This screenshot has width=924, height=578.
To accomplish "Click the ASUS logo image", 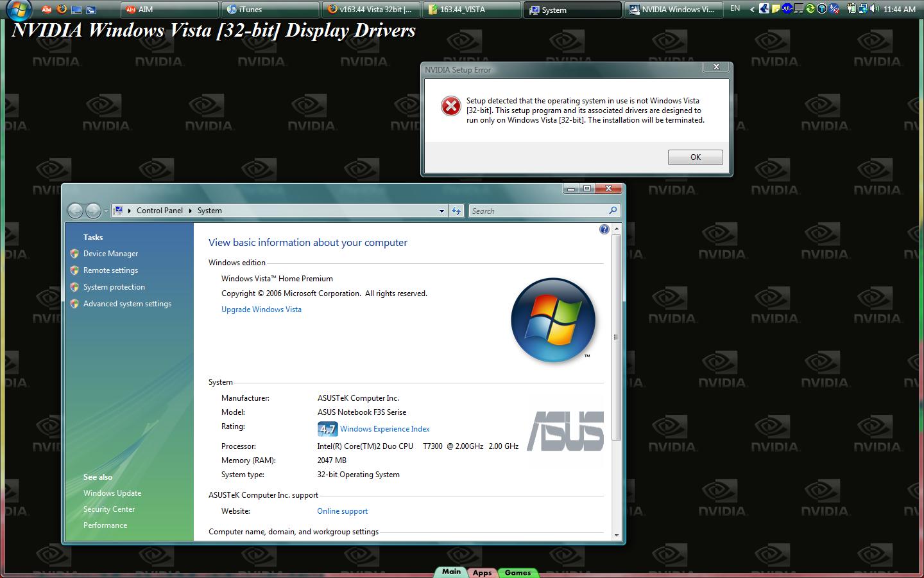I will pos(565,431).
